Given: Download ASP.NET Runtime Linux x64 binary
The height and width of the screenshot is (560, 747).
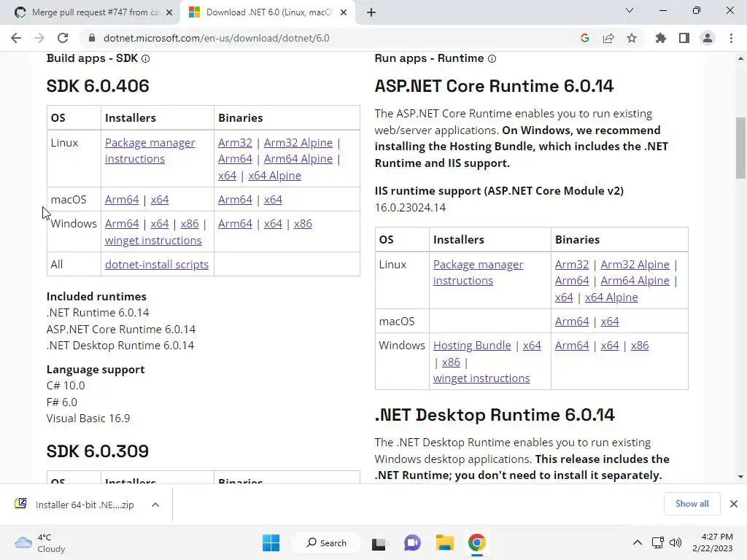Looking at the screenshot, I should tap(564, 297).
